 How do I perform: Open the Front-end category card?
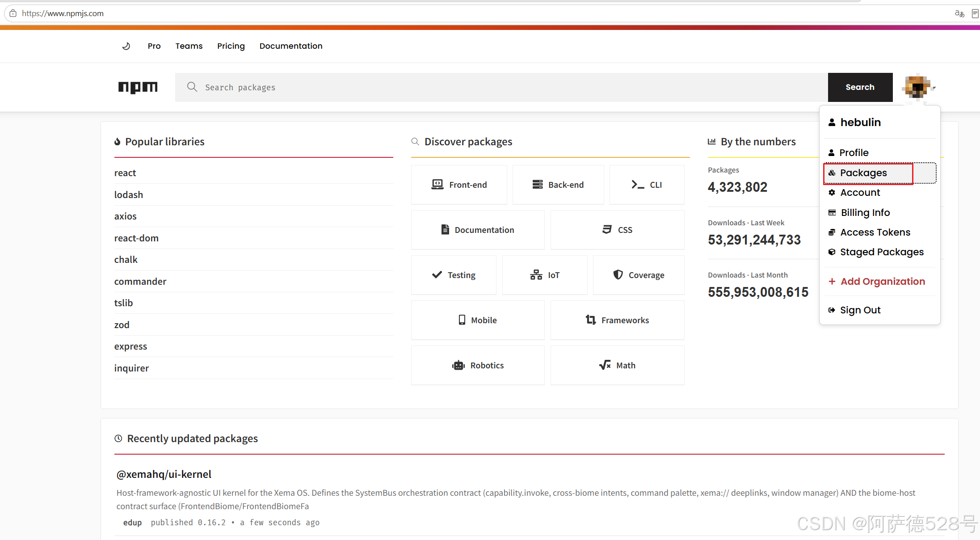pos(459,185)
